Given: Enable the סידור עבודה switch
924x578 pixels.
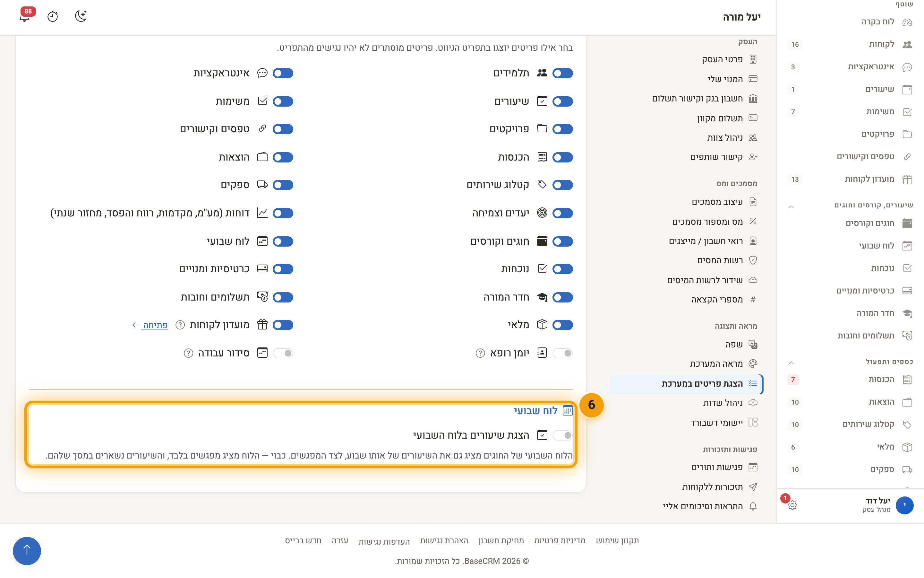Looking at the screenshot, I should pyautogui.click(x=283, y=353).
